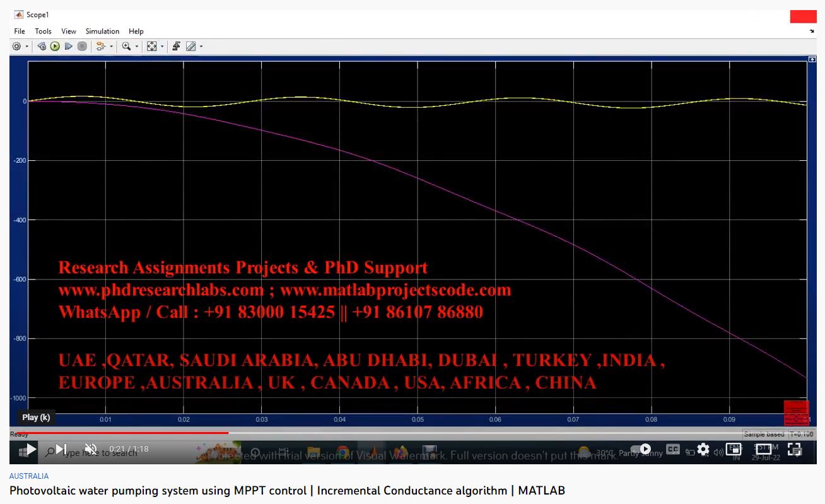Open the Simulation menu
825x504 pixels.
coord(102,32)
